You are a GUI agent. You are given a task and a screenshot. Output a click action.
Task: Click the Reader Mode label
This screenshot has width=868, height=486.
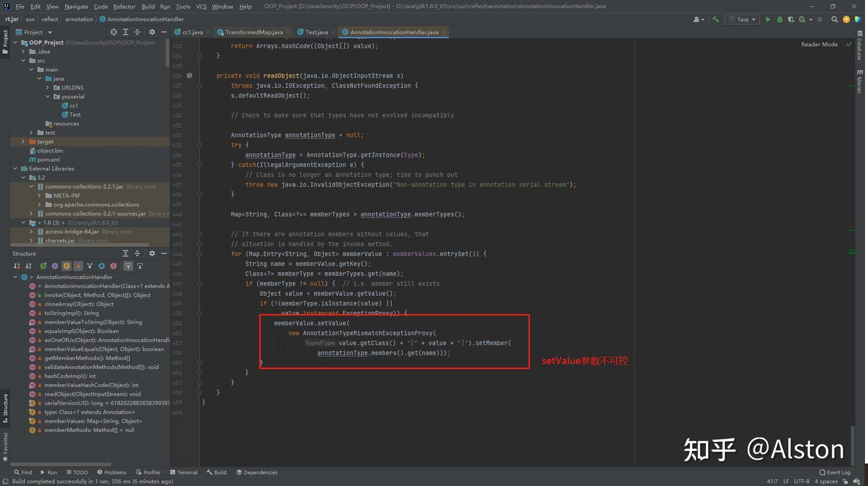coord(819,44)
